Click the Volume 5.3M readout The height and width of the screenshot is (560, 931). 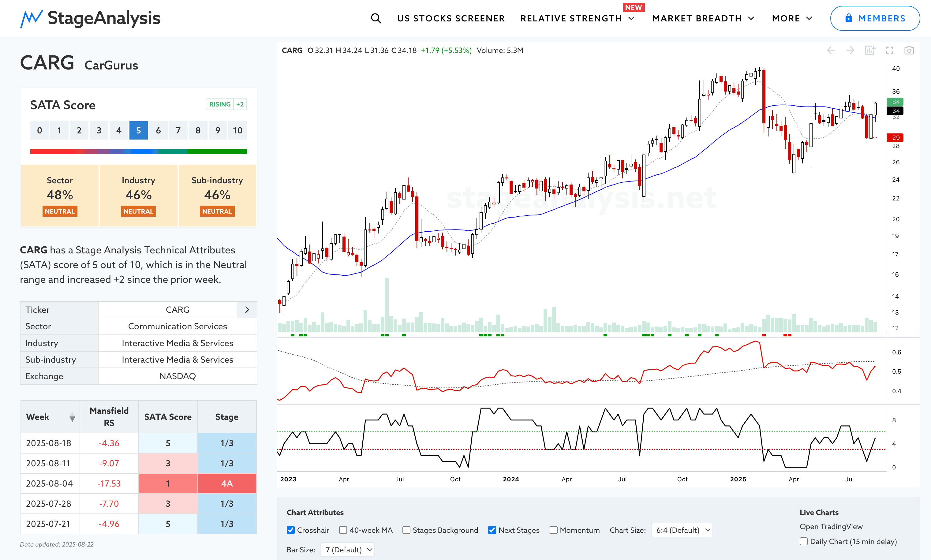tap(500, 50)
